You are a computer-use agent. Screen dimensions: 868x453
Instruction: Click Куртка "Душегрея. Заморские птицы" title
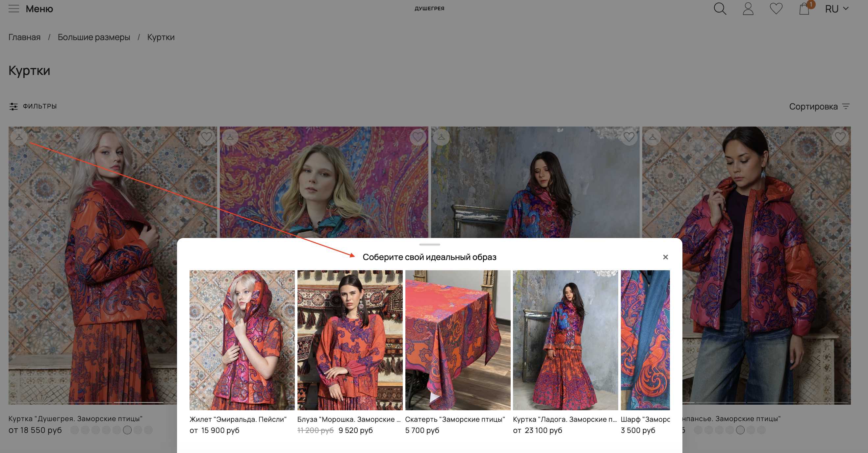pos(75,419)
